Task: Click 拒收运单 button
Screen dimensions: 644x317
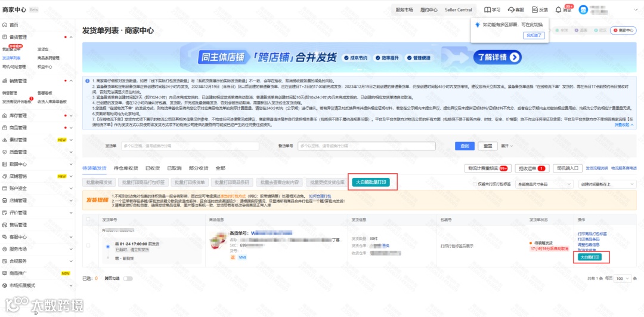Action: click(532, 168)
